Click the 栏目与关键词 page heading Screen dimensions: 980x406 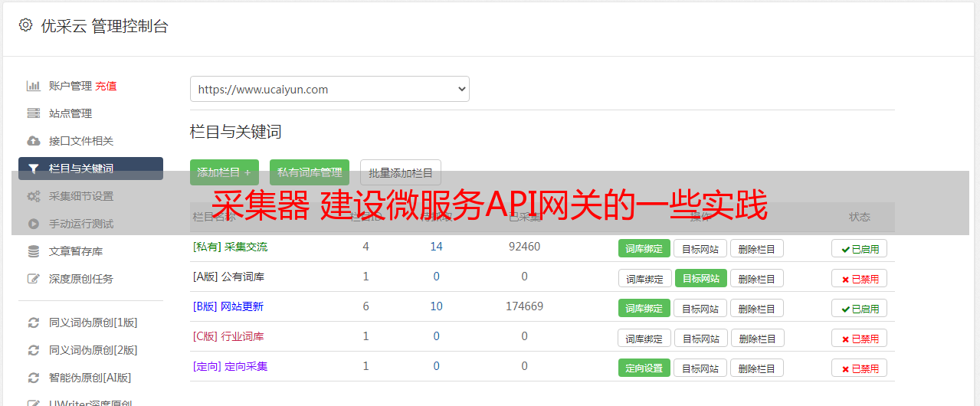click(236, 132)
